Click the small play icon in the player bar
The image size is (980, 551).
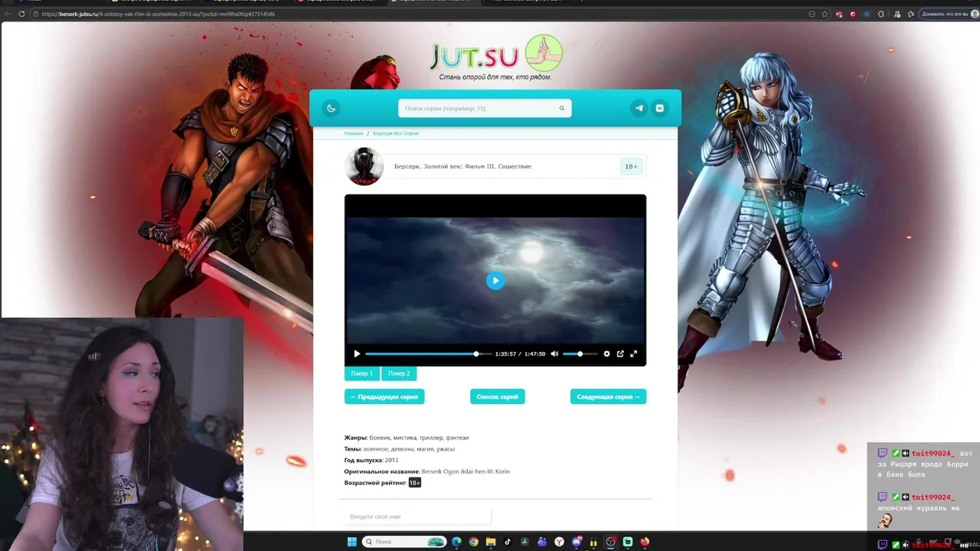click(x=357, y=354)
